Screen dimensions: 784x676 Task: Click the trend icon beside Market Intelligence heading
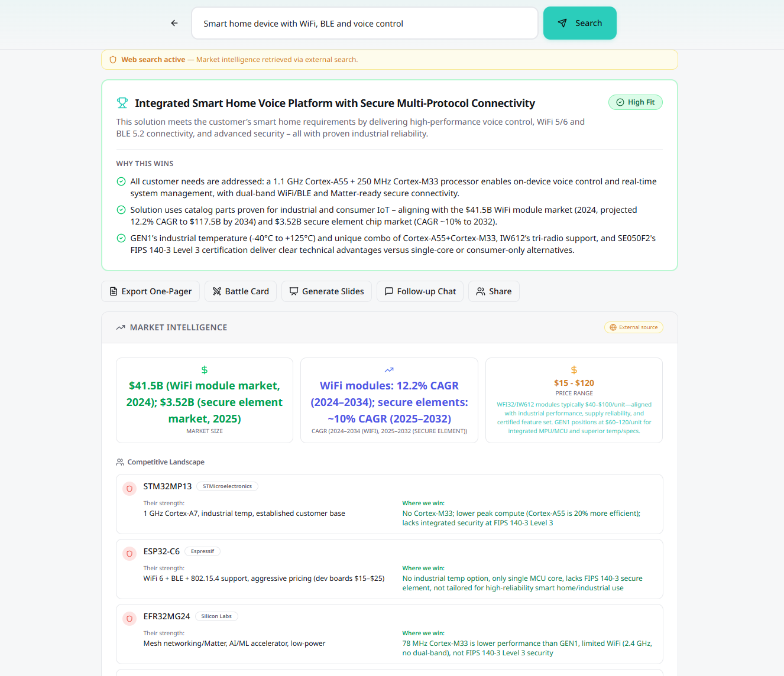[121, 327]
